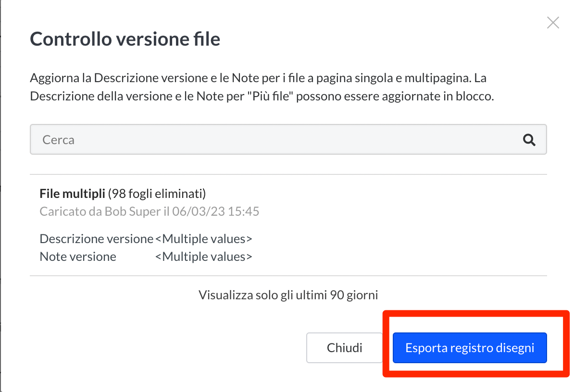Click inside the Cerca search input

pos(192,140)
